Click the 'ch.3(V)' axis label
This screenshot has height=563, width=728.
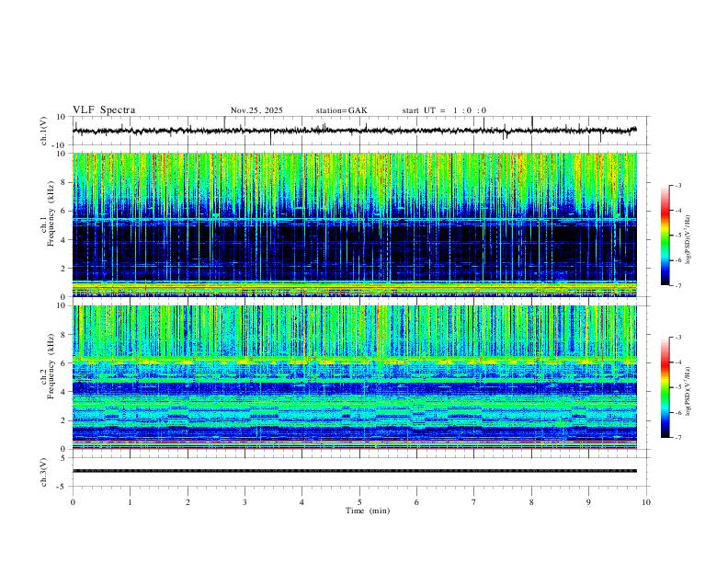[x=44, y=472]
